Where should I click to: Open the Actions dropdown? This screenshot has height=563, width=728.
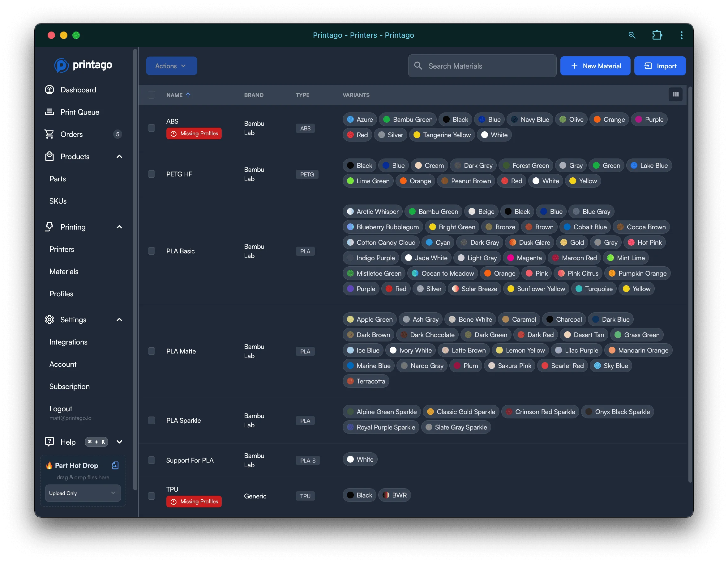click(x=171, y=66)
